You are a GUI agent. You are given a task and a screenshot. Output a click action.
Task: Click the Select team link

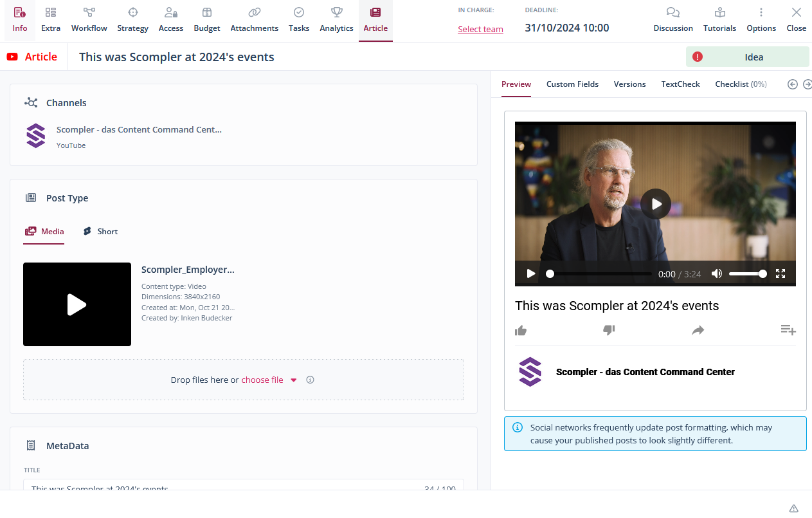pyautogui.click(x=480, y=29)
